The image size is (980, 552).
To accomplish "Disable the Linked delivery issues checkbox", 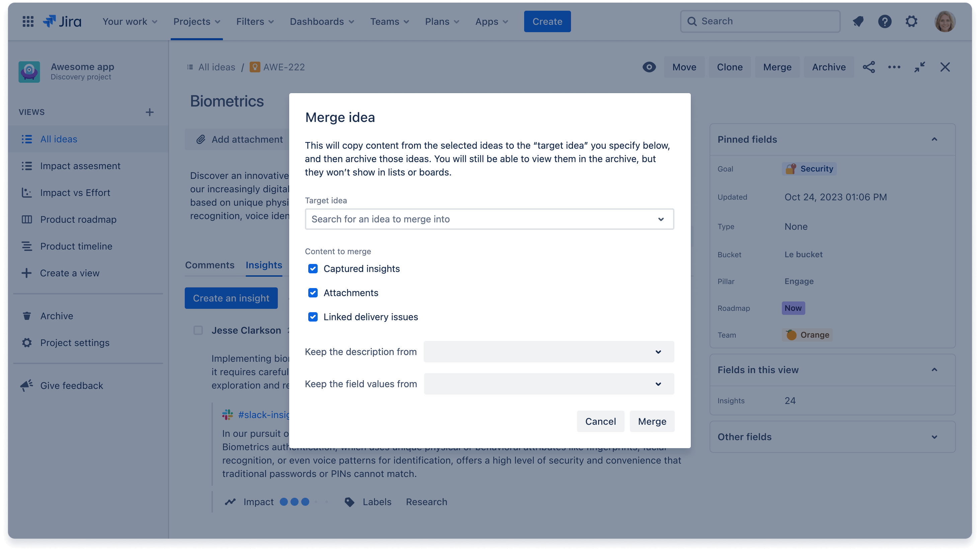I will coord(313,317).
